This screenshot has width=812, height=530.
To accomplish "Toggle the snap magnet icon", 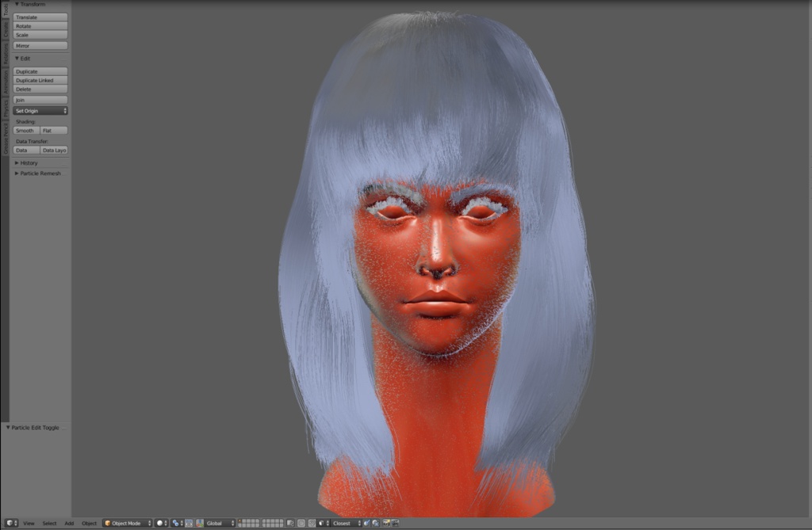I will [x=312, y=523].
